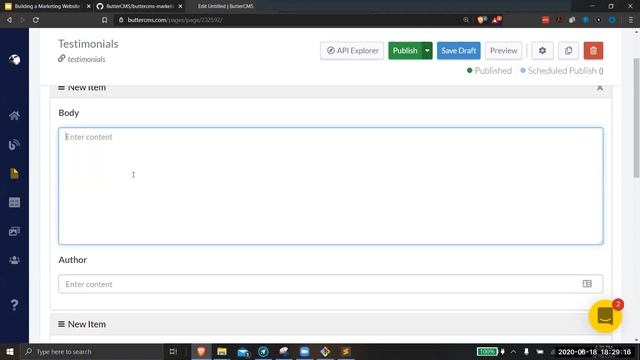This screenshot has height=360, width=640.
Task: Click the lower New Item header
Action: click(331, 324)
